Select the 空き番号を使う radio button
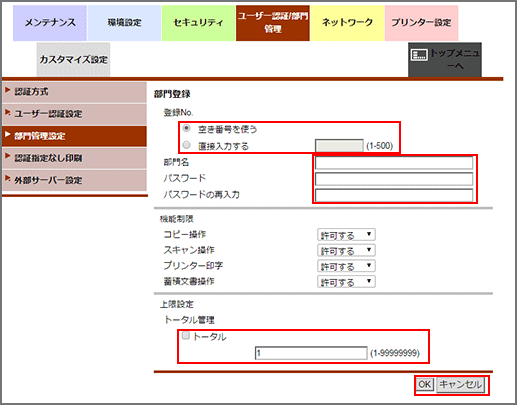 click(187, 128)
